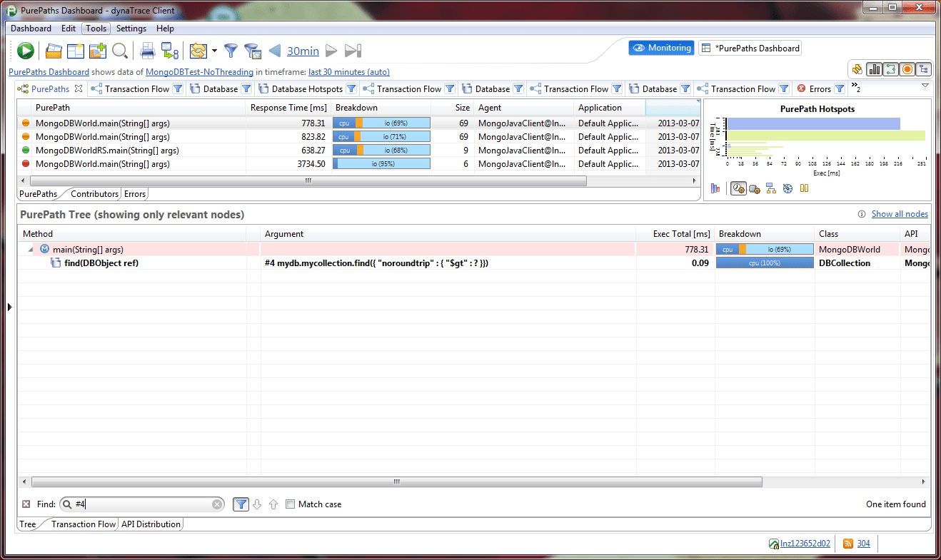Open the API Distribution bottom tab
This screenshot has width=941, height=560.
tap(151, 524)
